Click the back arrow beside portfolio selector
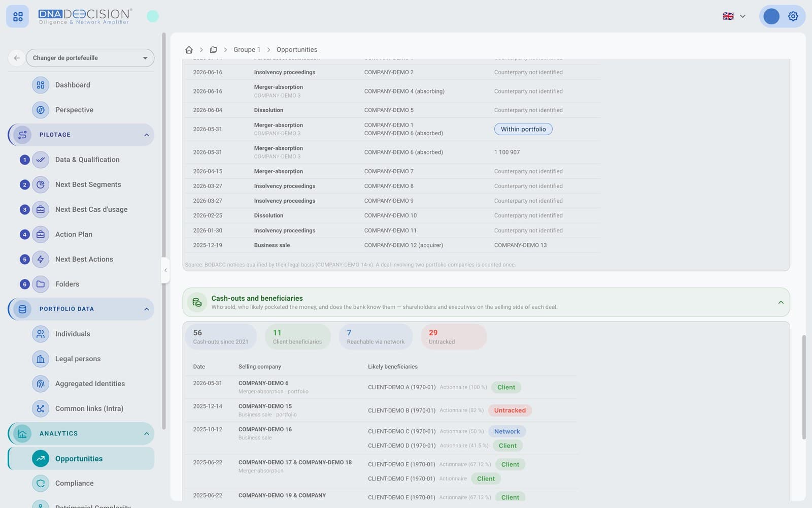Viewport: 812px width, 508px height. pos(17,58)
